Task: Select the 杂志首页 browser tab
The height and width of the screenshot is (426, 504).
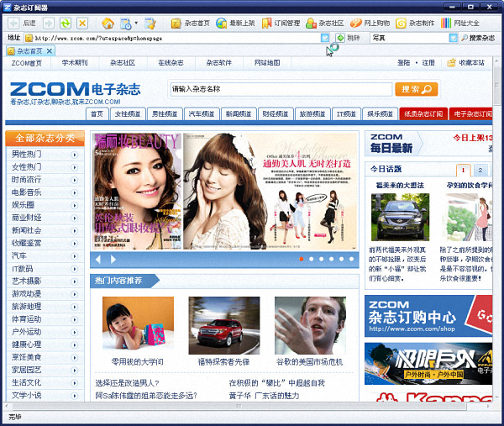Action: 29,51
